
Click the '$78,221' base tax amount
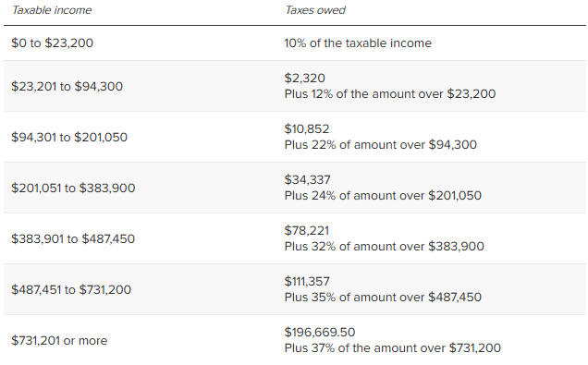(306, 230)
